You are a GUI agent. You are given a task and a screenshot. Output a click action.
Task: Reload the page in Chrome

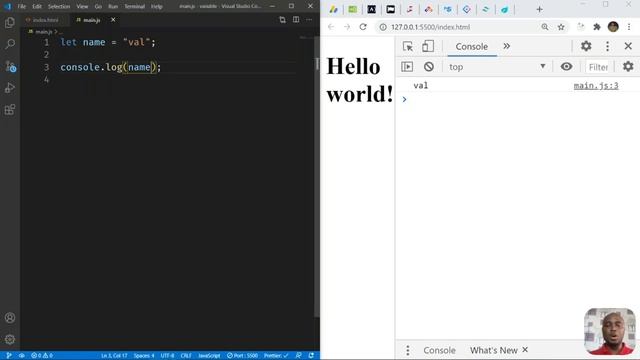click(363, 27)
